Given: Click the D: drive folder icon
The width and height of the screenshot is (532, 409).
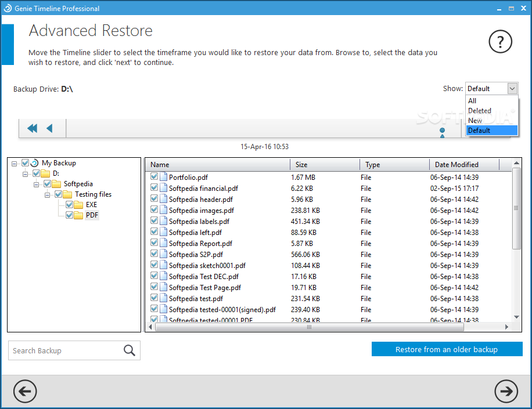Looking at the screenshot, I should (x=45, y=173).
